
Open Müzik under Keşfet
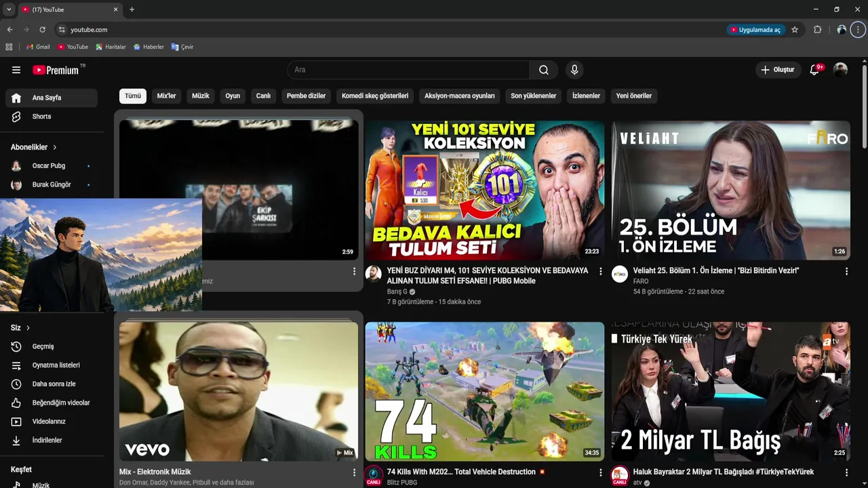point(52,484)
